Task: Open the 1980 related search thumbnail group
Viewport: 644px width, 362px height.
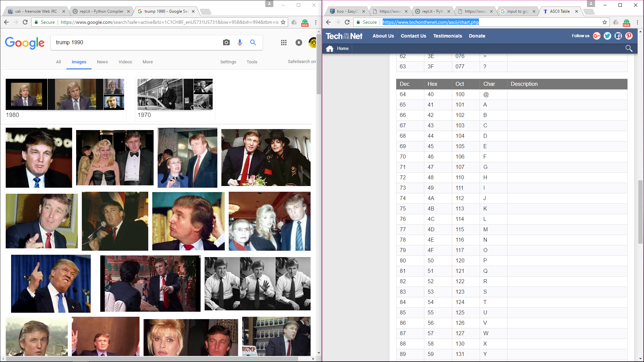Action: 65,99
